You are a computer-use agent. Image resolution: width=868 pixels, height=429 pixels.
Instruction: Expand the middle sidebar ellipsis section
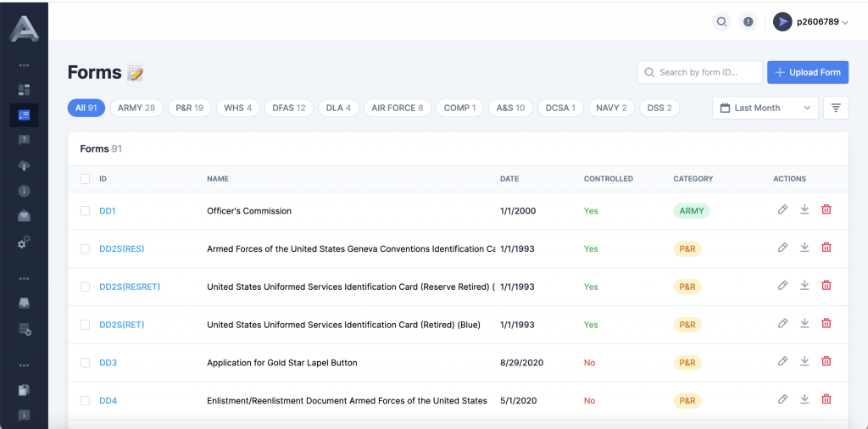pyautogui.click(x=24, y=278)
